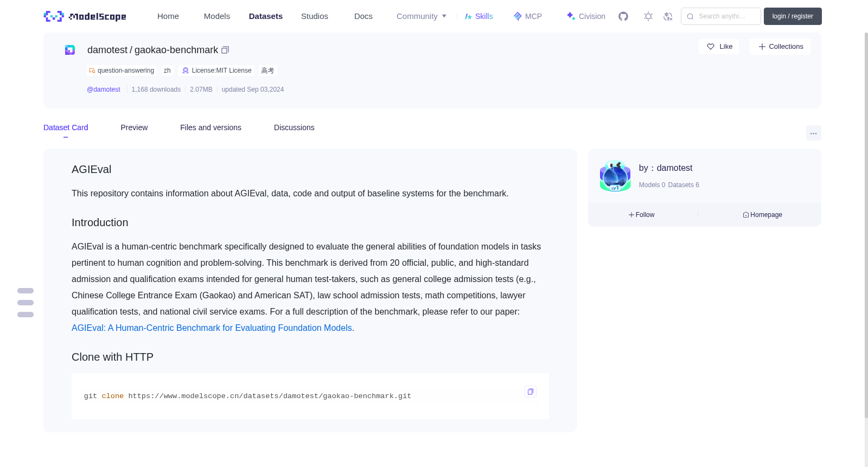The height and width of the screenshot is (467, 868).
Task: Open the AGIEval paper link
Action: [212, 328]
